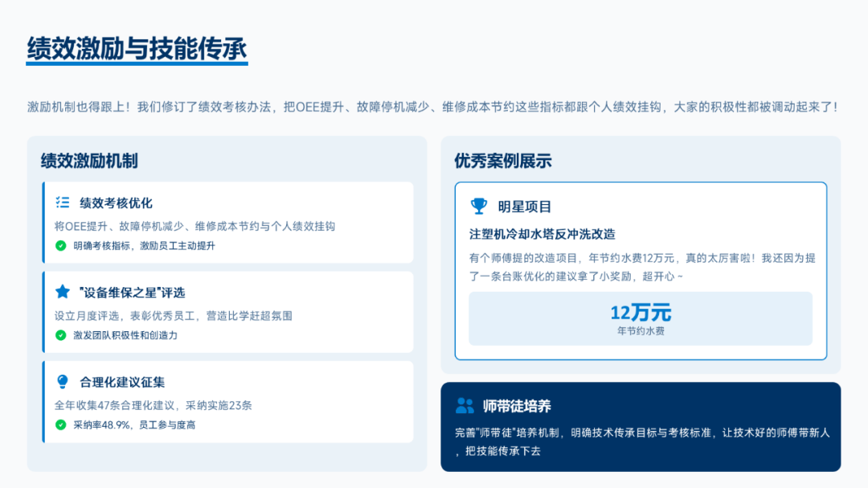The height and width of the screenshot is (488, 868).
Task: Click the 优秀案例展示 section heading
Action: [x=503, y=161]
